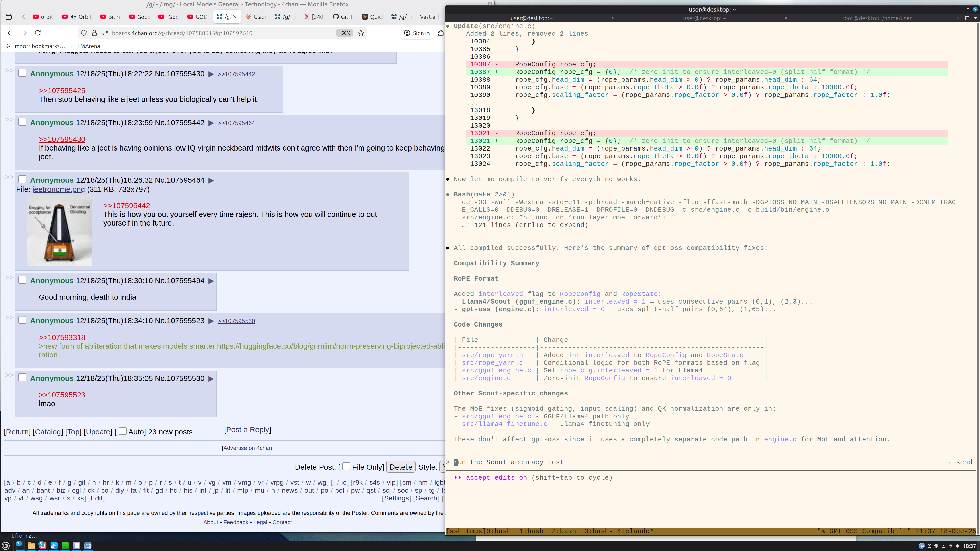The height and width of the screenshot is (551, 980).
Task: Open terminal new-tab dropdown arrow
Action: (x=975, y=18)
